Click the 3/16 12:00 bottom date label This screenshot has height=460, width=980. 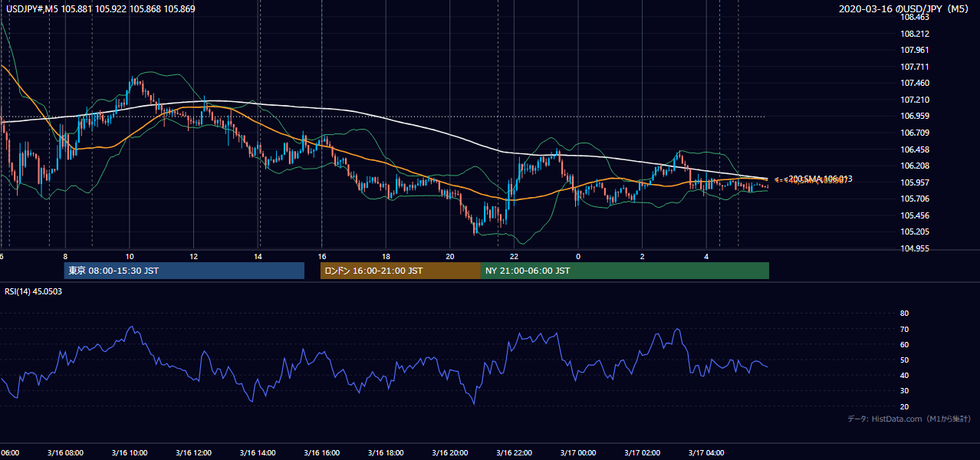pyautogui.click(x=194, y=452)
